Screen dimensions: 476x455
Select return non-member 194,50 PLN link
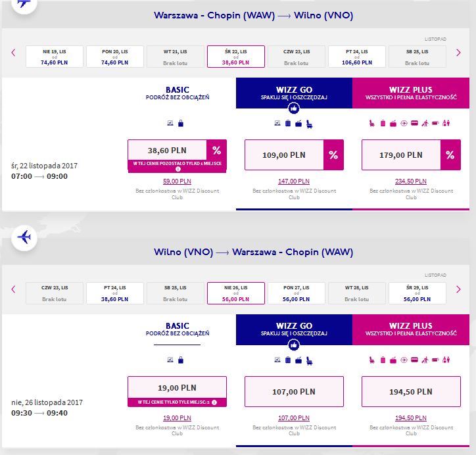coord(411,418)
